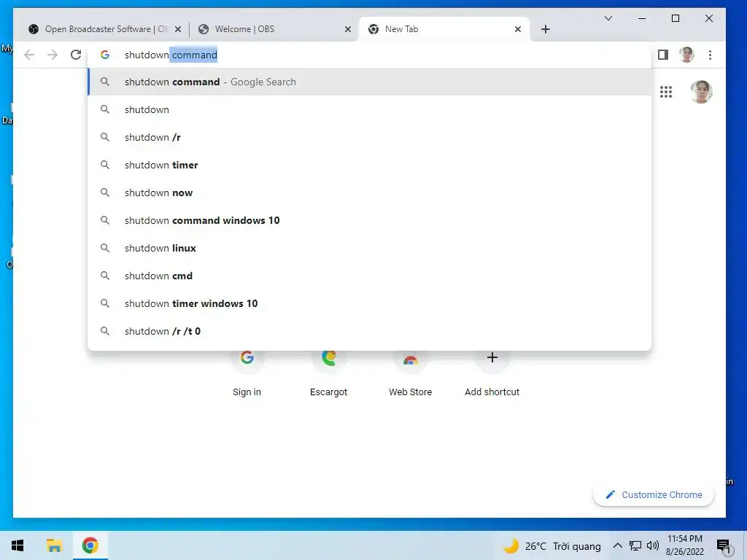Click search icon beside 'shutdown now'
Viewport: 747px width, 560px height.
pos(105,192)
